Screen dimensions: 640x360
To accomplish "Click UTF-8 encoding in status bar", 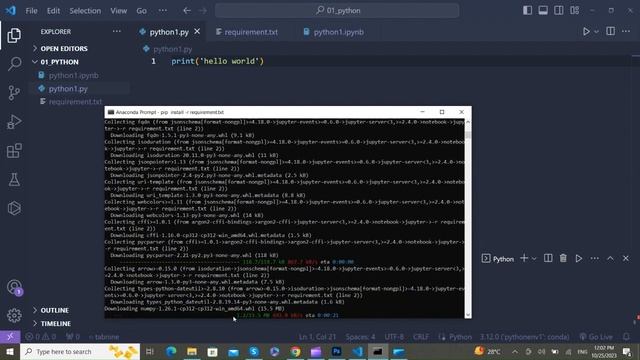I will click(x=394, y=337).
